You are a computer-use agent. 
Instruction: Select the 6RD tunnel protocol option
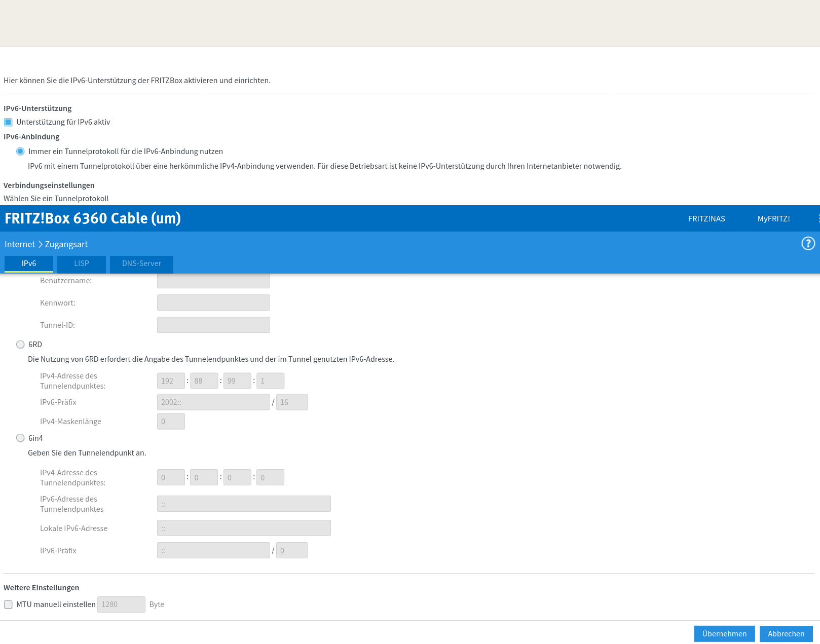tap(20, 345)
